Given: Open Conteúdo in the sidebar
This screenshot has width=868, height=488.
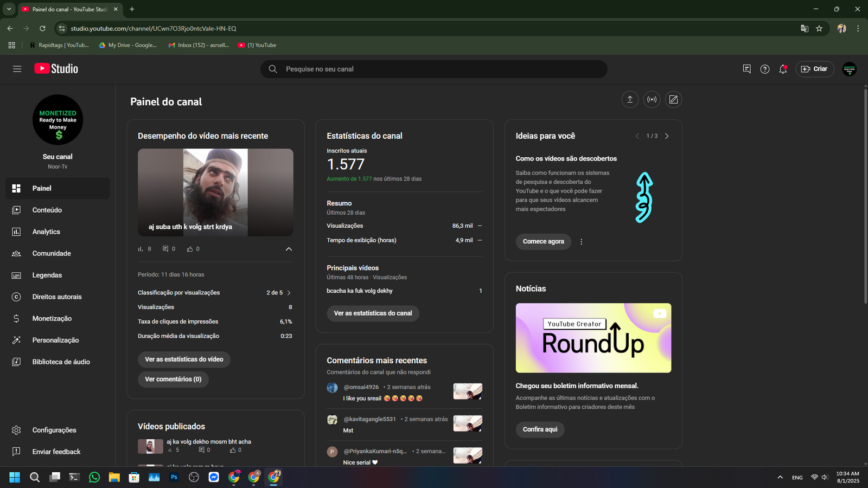Looking at the screenshot, I should pyautogui.click(x=58, y=210).
